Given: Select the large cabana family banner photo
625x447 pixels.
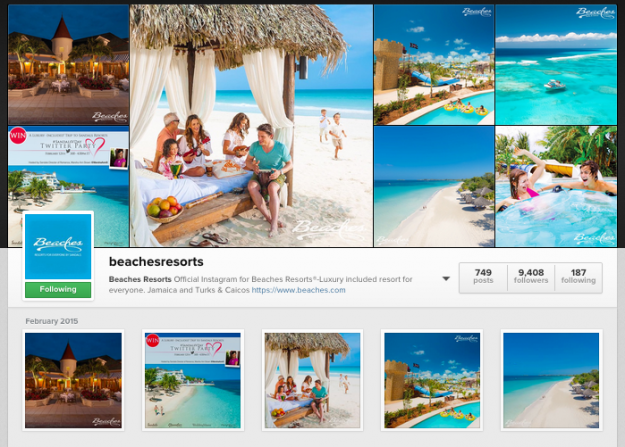Looking at the screenshot, I should 252,126.
